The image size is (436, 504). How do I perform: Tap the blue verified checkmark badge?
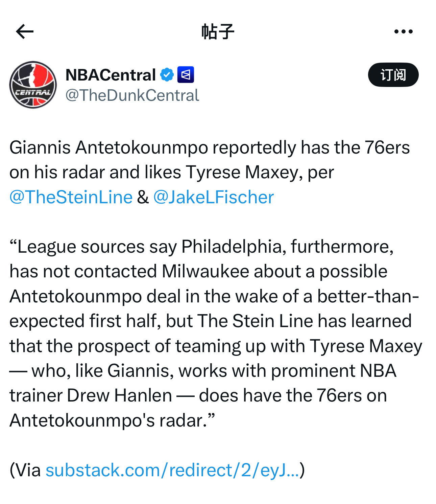click(x=167, y=75)
